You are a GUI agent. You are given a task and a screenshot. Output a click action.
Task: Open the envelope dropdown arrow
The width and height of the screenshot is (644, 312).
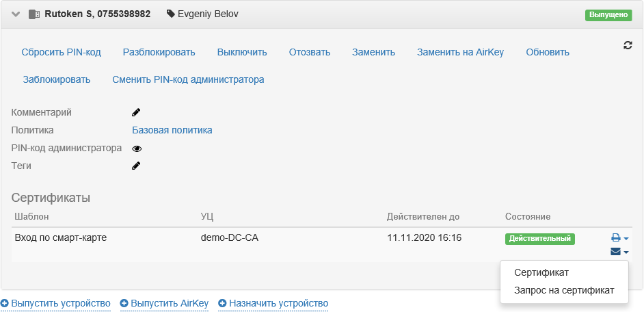click(x=626, y=252)
